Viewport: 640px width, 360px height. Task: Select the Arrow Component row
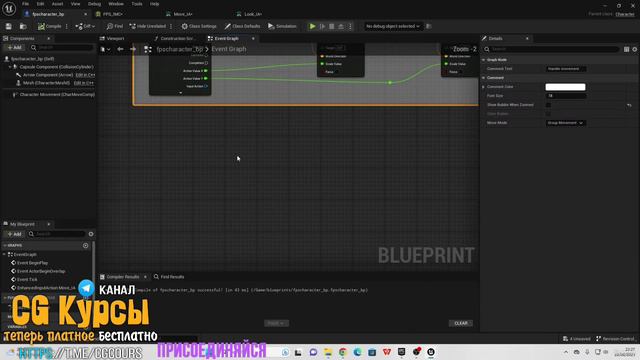point(48,75)
